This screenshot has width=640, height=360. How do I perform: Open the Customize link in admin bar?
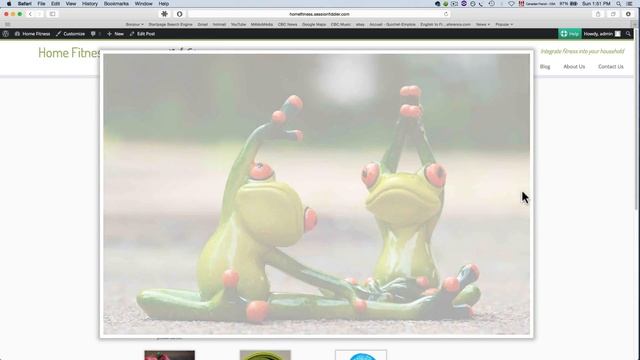click(70, 34)
